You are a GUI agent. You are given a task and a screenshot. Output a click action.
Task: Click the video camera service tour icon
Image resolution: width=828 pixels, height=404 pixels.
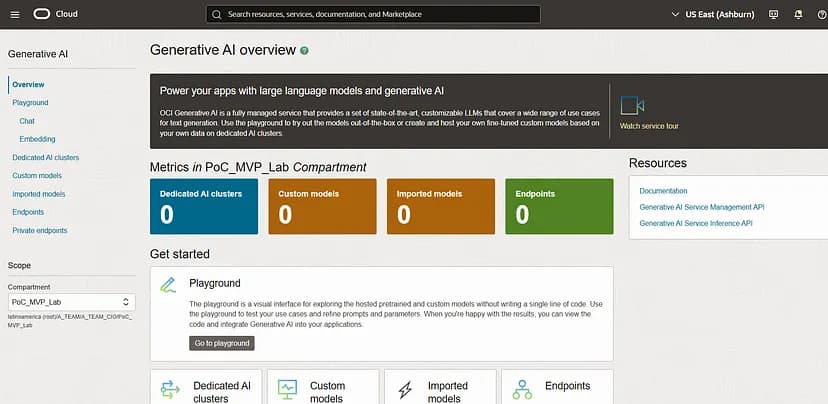[x=632, y=106]
